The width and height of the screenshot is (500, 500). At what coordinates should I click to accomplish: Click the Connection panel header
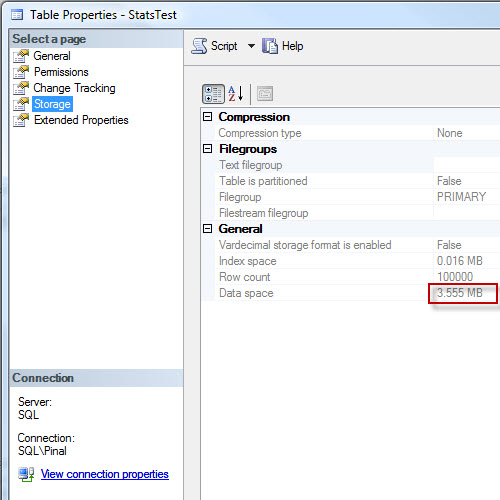tap(96, 378)
